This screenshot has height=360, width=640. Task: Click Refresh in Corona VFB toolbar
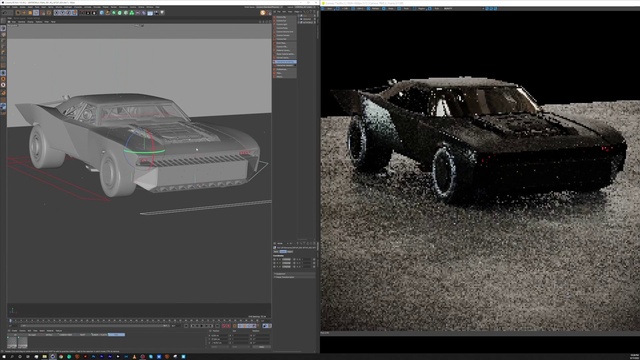click(x=372, y=8)
